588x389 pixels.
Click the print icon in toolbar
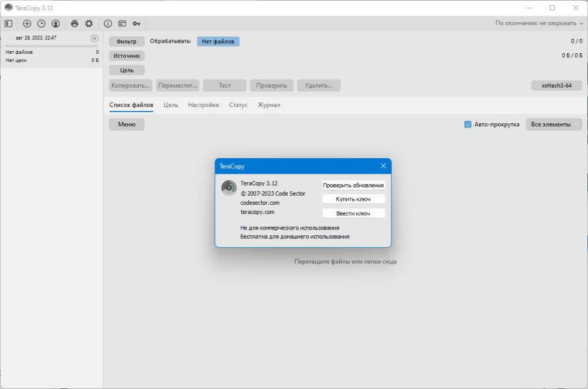click(x=75, y=23)
